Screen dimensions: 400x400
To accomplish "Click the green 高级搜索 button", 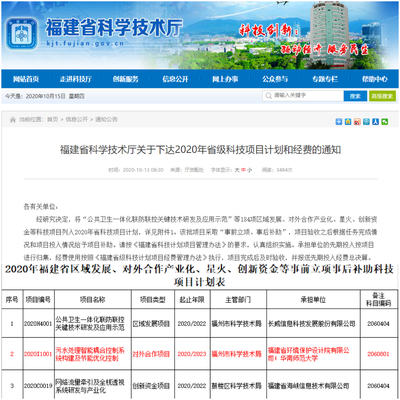I will (x=382, y=96).
